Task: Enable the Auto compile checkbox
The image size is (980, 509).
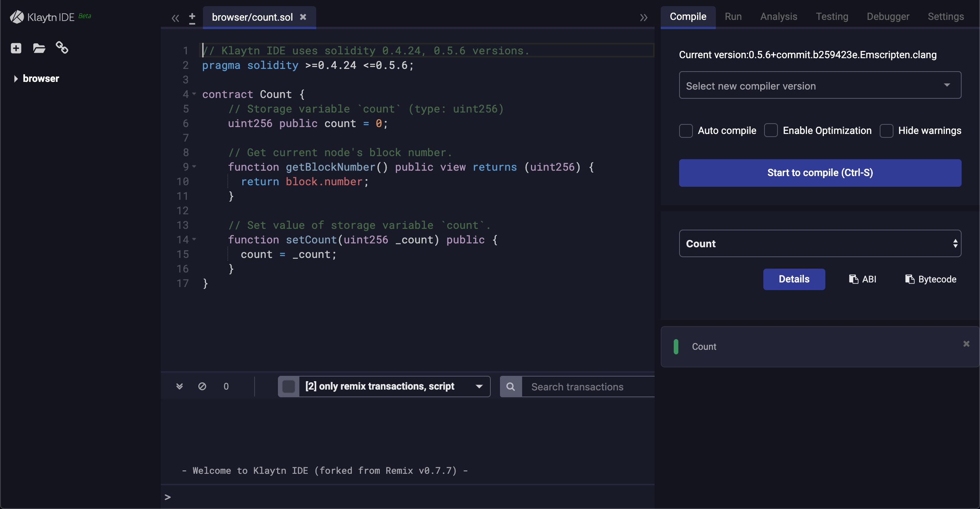Action: pos(686,131)
